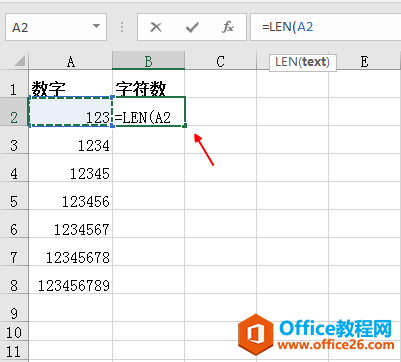Click cell containing 12345
The width and height of the screenshot is (401, 362).
[x=71, y=168]
